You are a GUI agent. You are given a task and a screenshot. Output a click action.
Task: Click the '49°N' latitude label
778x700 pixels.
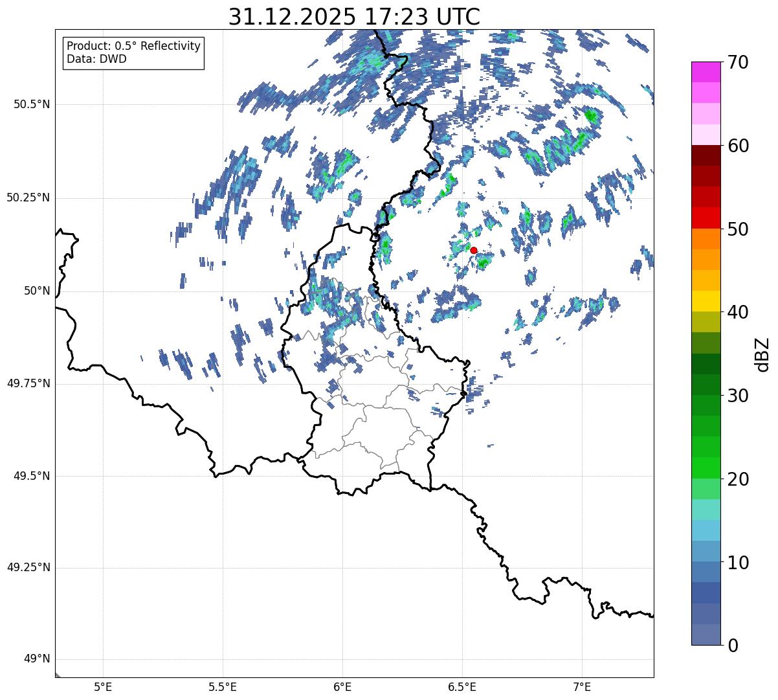click(37, 659)
